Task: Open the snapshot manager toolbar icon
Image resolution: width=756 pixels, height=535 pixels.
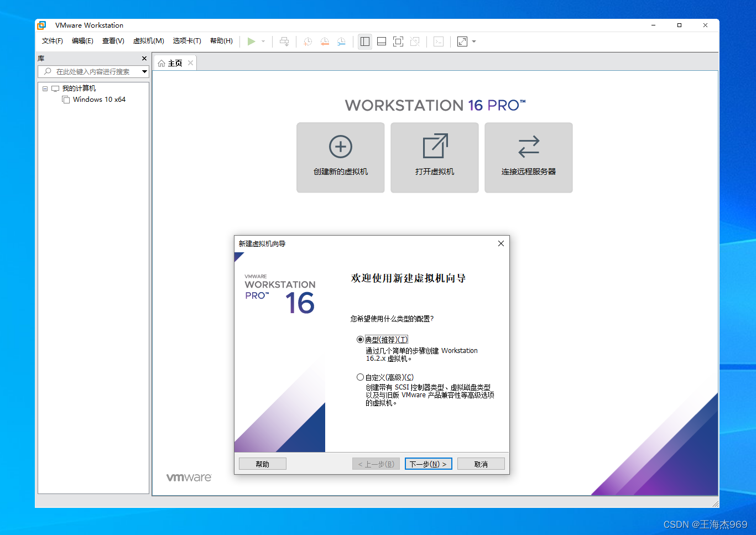Action: (x=342, y=41)
